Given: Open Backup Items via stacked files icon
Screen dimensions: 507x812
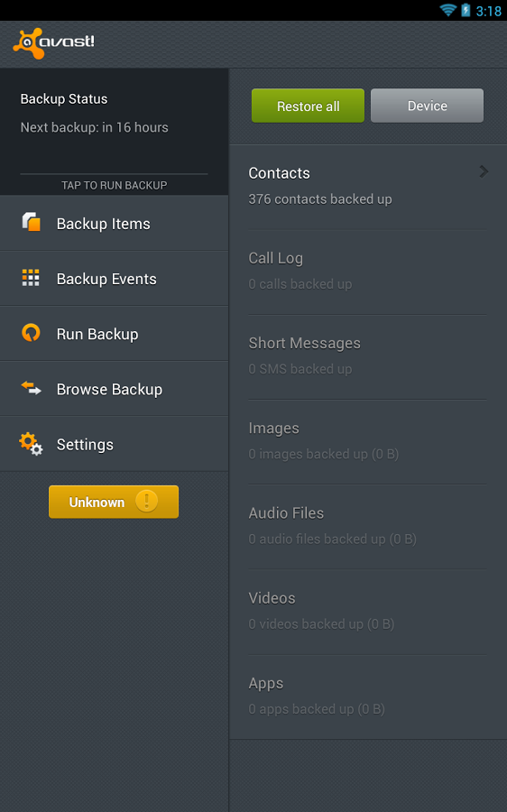Looking at the screenshot, I should pos(31,222).
